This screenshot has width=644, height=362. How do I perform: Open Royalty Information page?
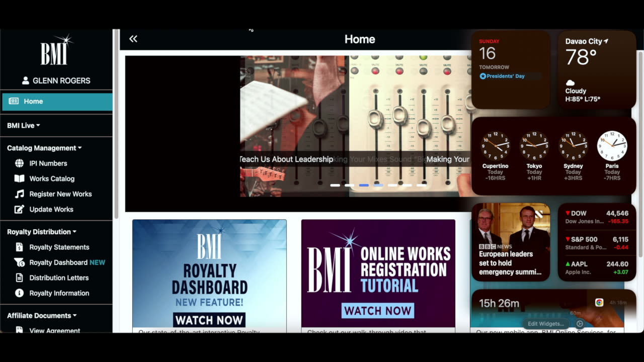59,293
